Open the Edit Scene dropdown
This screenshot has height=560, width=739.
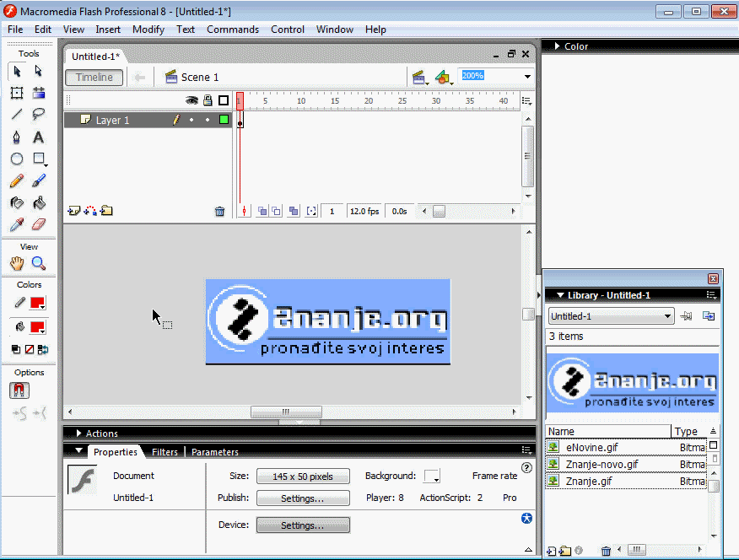419,78
